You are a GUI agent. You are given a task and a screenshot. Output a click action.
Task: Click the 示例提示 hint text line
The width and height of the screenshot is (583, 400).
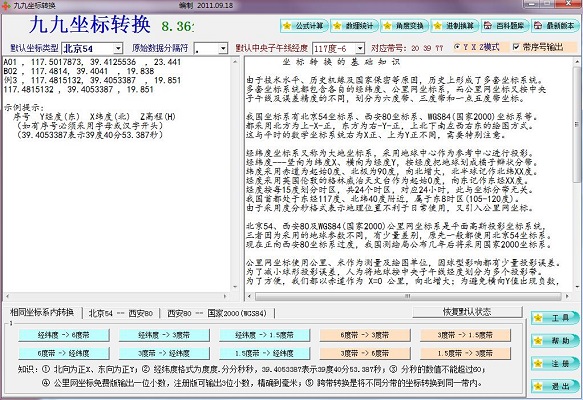point(24,107)
